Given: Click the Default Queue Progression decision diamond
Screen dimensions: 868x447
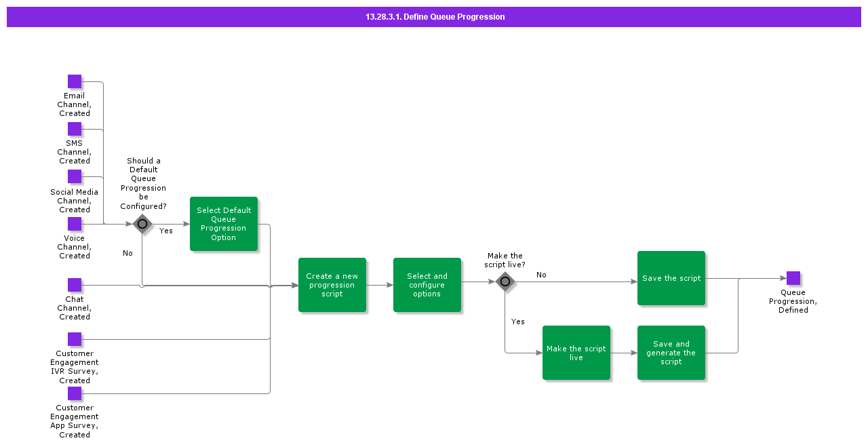Looking at the screenshot, I should click(x=142, y=223).
